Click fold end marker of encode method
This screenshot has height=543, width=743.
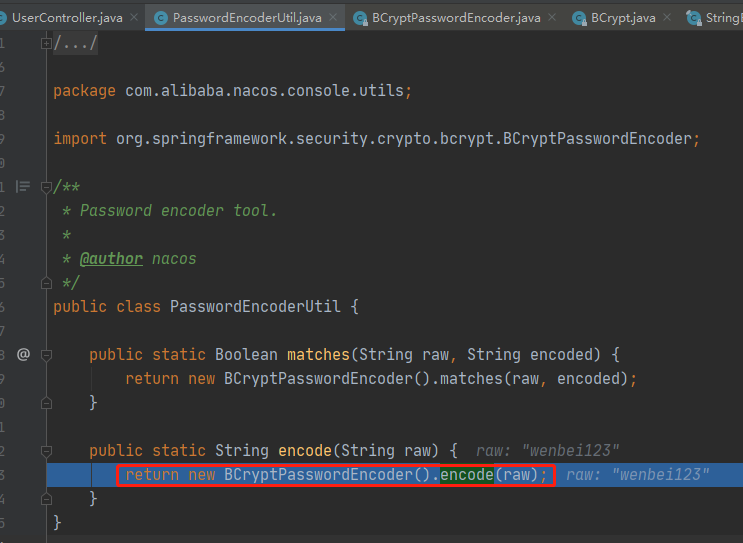pos(46,499)
